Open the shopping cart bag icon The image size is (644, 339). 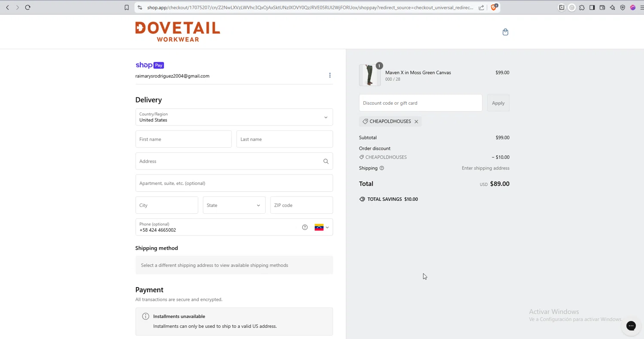click(x=505, y=32)
